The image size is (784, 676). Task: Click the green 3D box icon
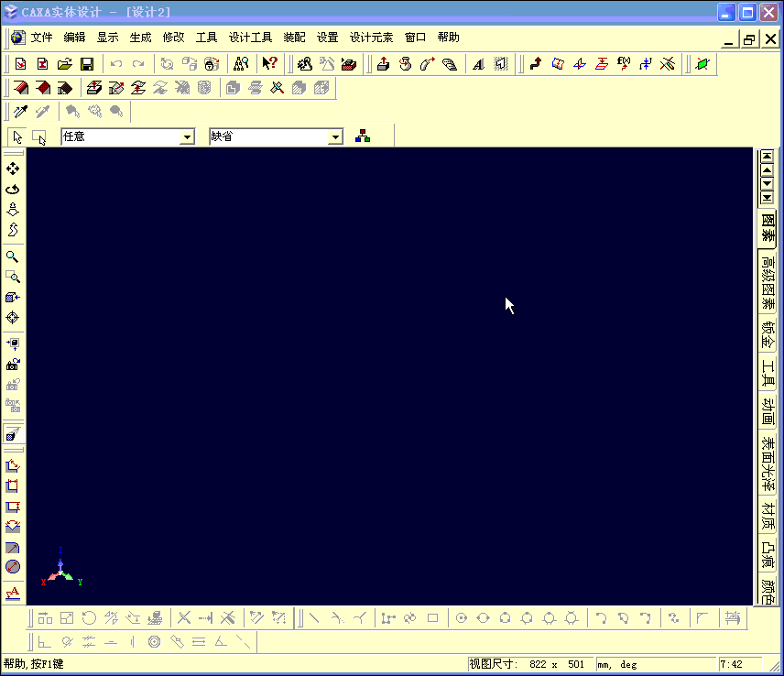click(702, 64)
